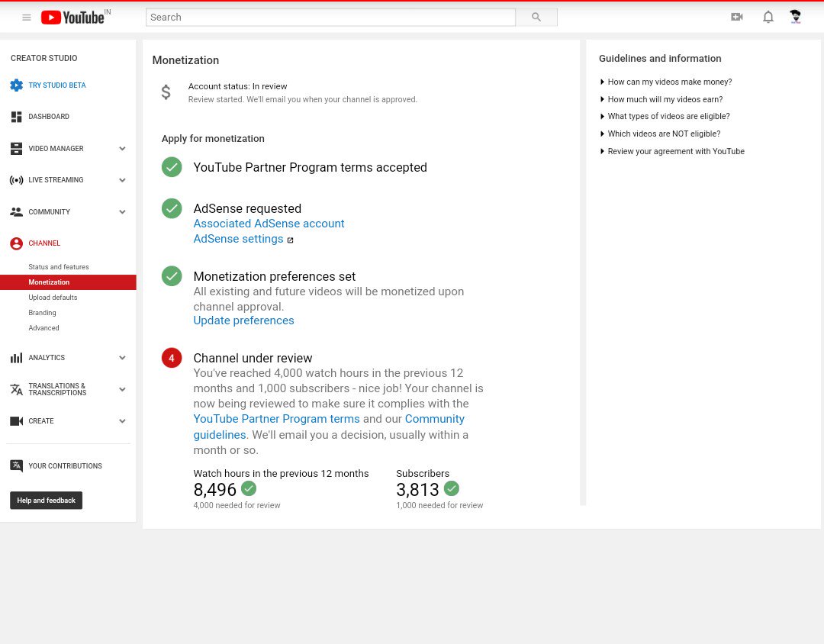Click the external link icon beside AdSense settings
The height and width of the screenshot is (644, 824).
click(x=290, y=240)
